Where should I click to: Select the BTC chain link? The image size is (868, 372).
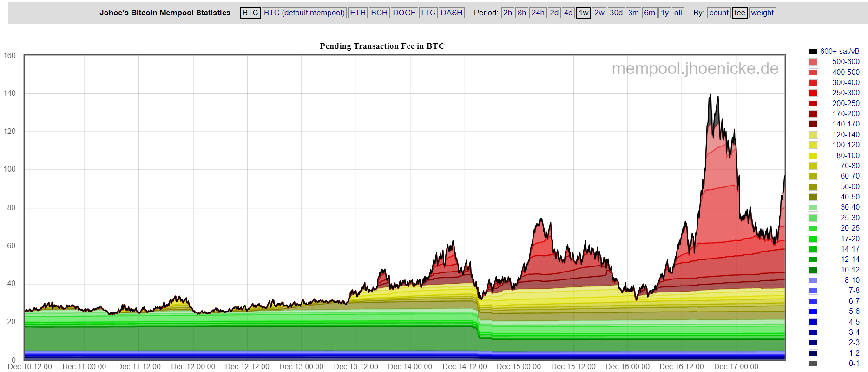250,13
